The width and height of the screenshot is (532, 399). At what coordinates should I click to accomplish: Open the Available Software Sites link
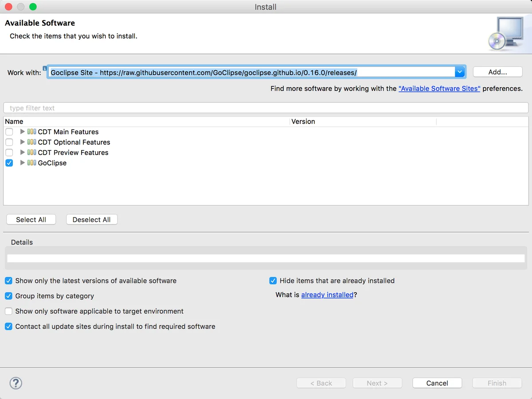tap(439, 89)
